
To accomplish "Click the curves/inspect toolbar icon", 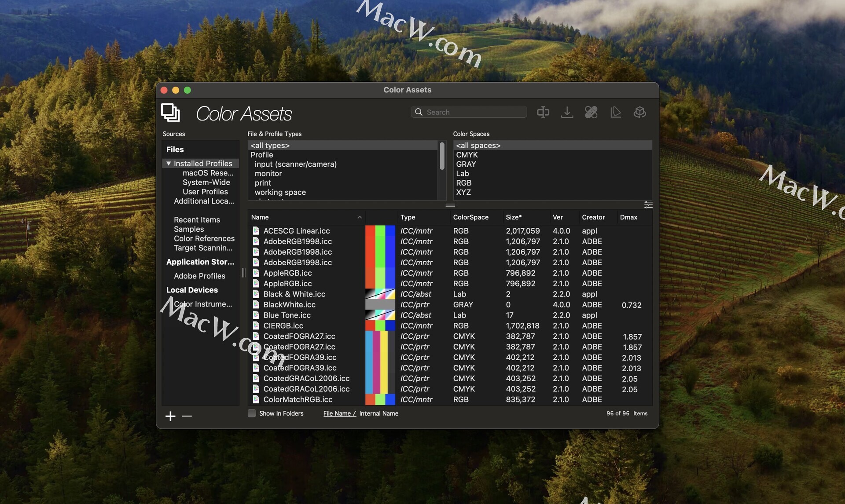I will pyautogui.click(x=615, y=112).
